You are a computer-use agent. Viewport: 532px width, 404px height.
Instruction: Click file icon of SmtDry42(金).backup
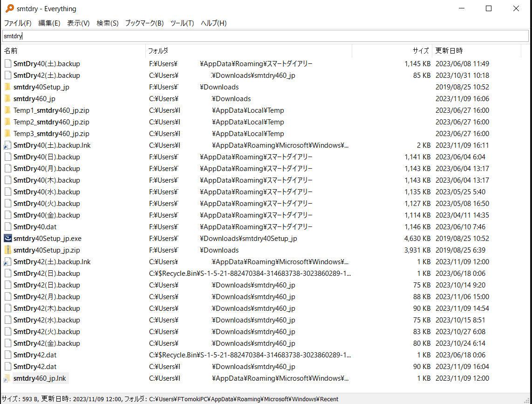click(8, 343)
